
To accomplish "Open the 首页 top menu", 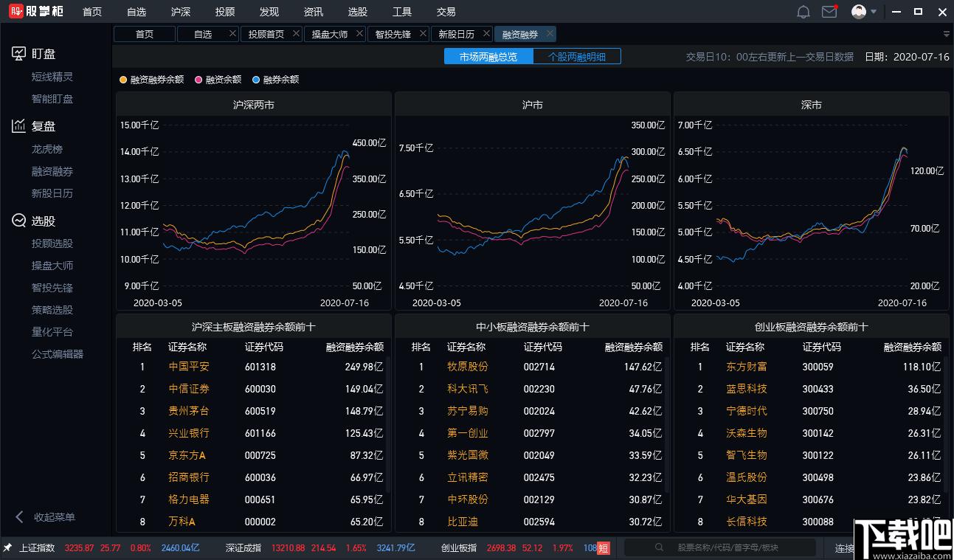I will pyautogui.click(x=92, y=12).
